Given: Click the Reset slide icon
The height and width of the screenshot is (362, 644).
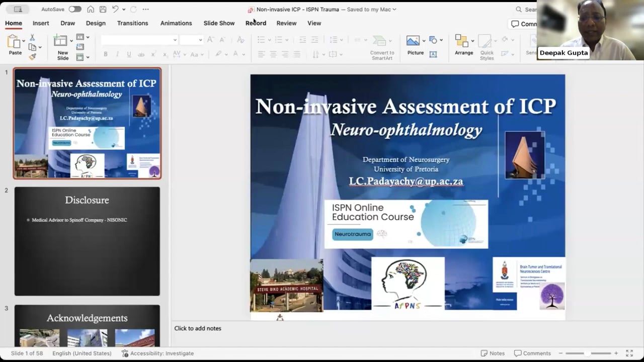Looking at the screenshot, I should (x=80, y=47).
